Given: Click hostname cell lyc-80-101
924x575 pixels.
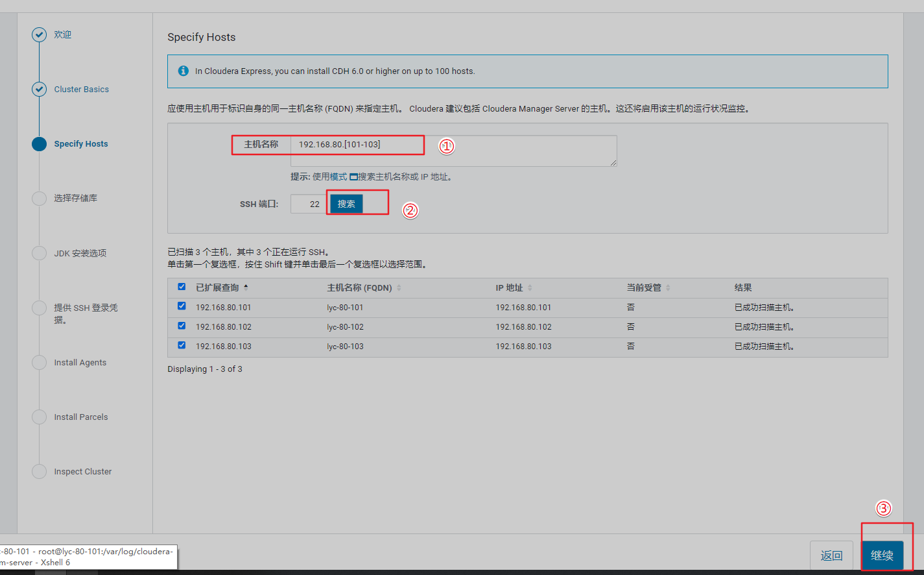Looking at the screenshot, I should 345,308.
